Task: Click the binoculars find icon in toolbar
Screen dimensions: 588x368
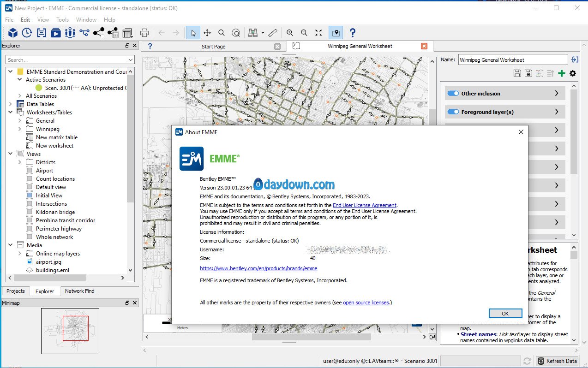Action: 253,33
